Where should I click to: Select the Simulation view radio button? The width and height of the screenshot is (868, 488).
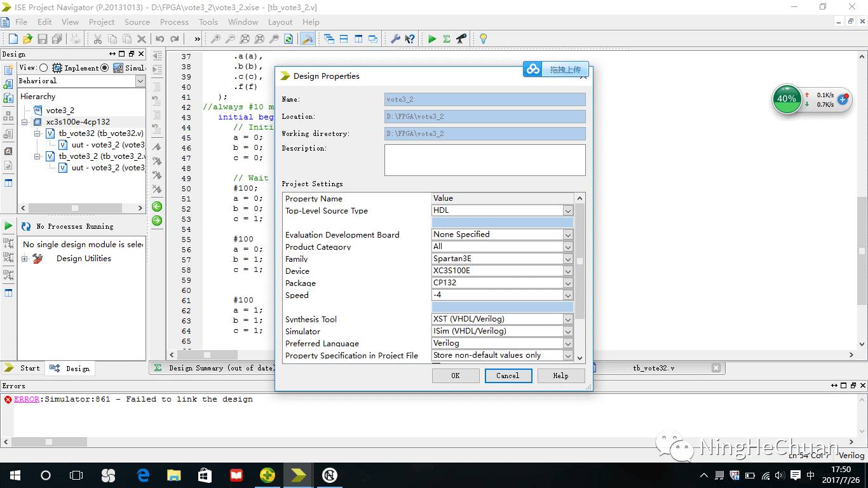coord(105,68)
